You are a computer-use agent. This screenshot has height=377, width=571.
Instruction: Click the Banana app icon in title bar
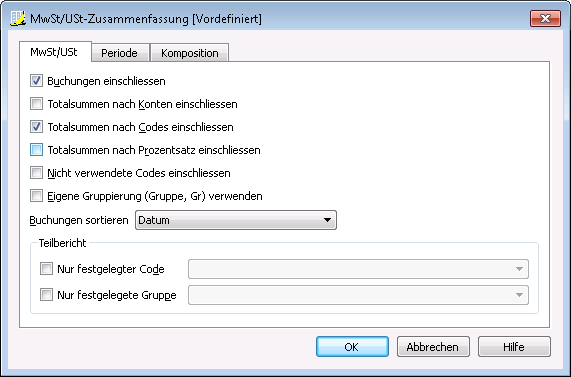click(18, 18)
